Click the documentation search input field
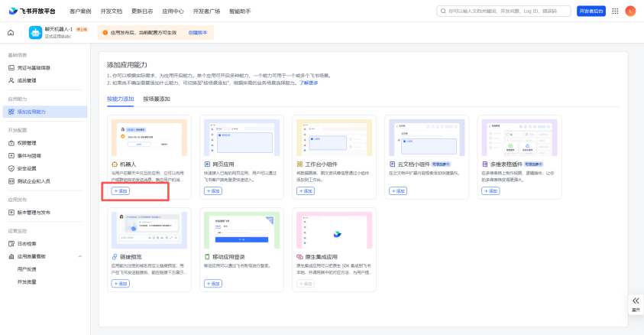Screen dimensions: 644x335 point(503,11)
